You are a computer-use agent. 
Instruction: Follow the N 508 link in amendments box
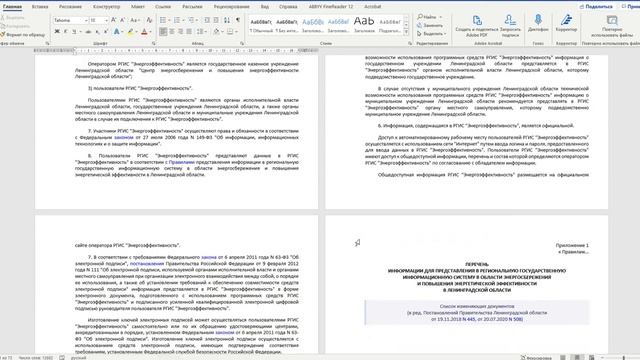pos(516,319)
